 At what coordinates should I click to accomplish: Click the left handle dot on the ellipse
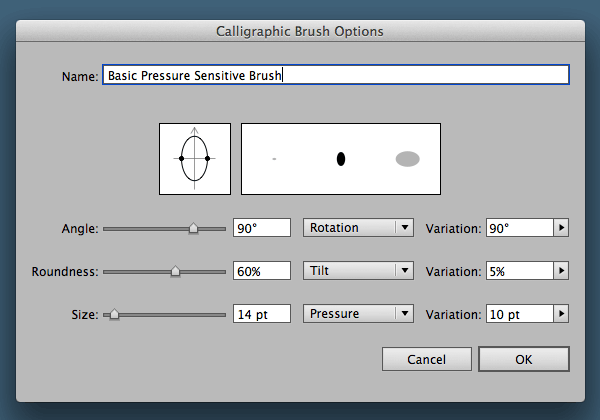181,158
